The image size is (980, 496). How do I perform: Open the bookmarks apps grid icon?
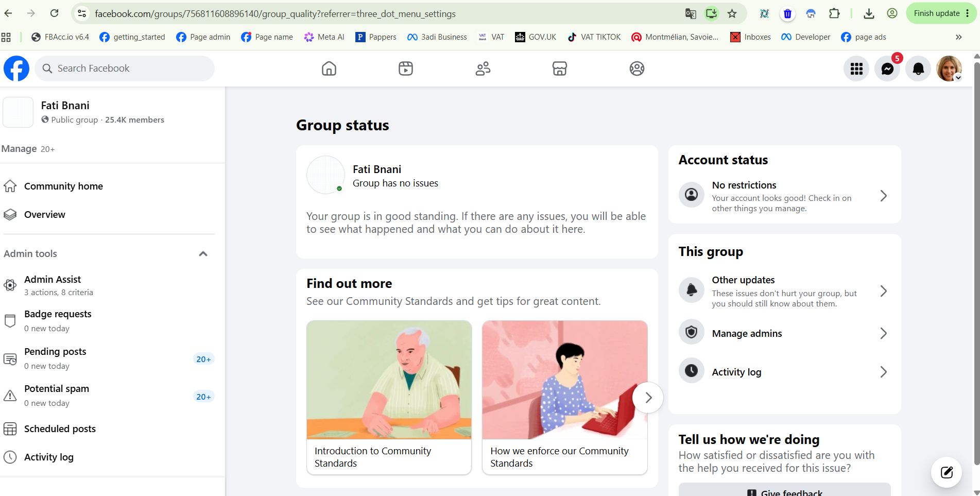click(6, 37)
